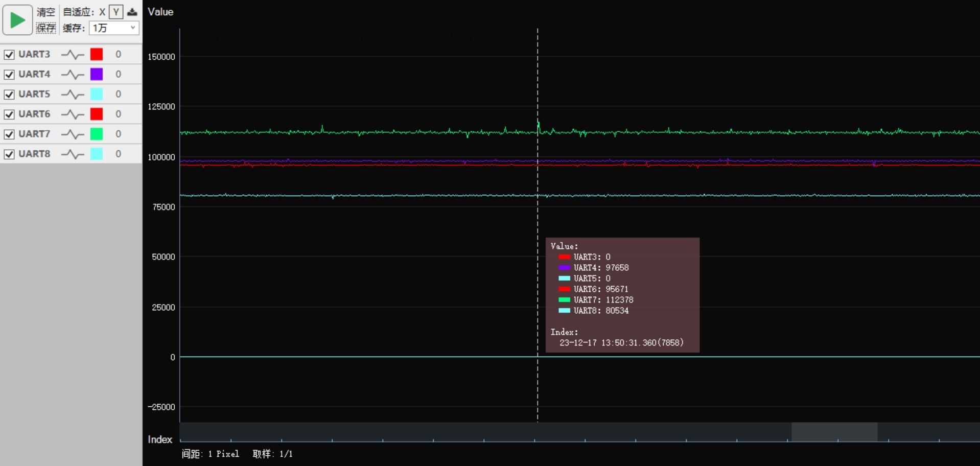Open the UART6 red color swatch
980x466 pixels.
click(97, 114)
